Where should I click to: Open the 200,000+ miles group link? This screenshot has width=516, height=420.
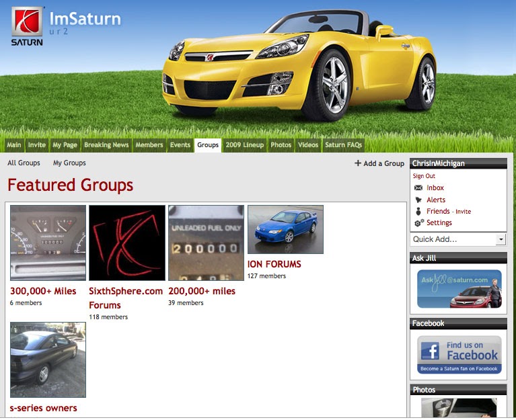click(202, 291)
